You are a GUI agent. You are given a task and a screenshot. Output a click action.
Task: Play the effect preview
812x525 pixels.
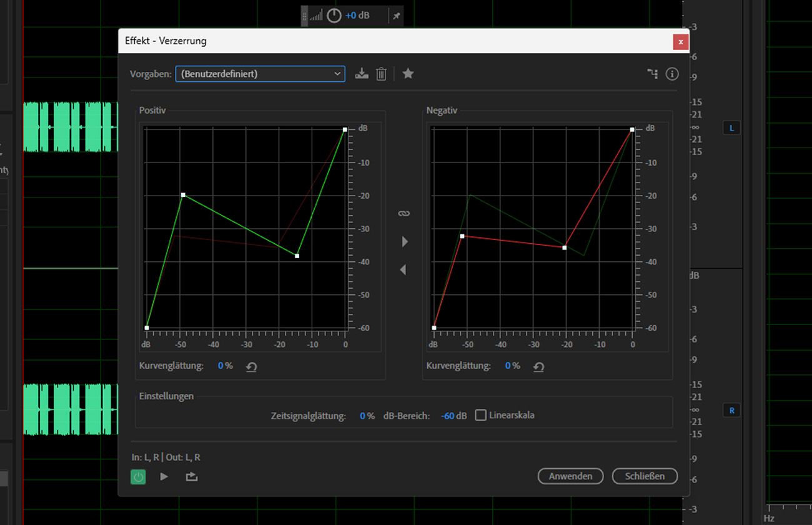tap(164, 476)
